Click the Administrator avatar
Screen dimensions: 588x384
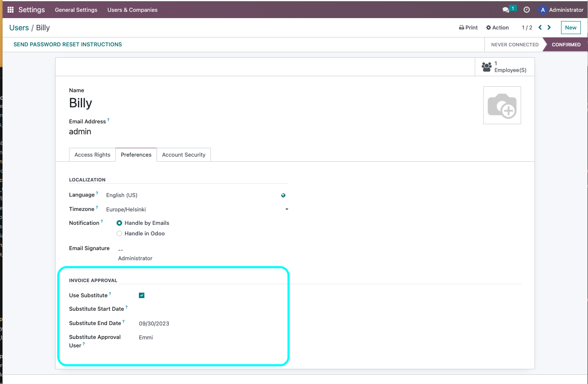[x=543, y=10]
